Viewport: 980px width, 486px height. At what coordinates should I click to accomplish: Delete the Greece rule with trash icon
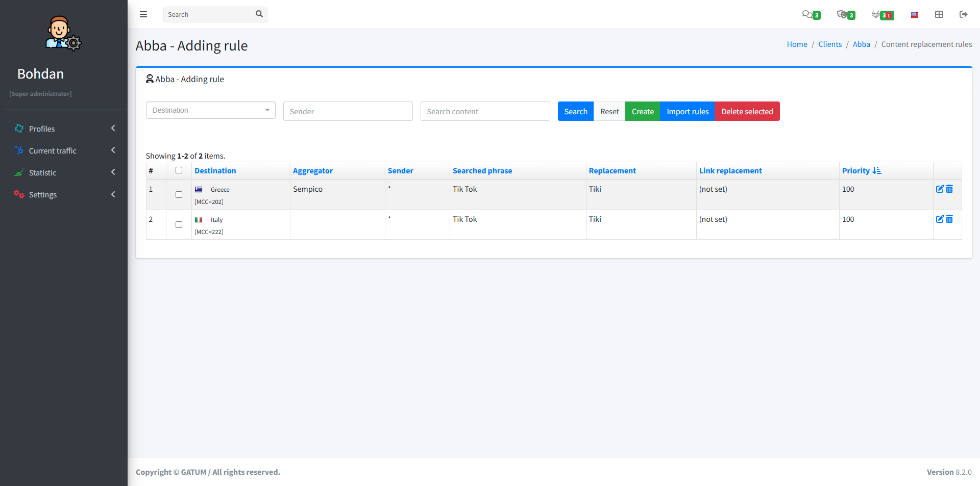pos(949,189)
